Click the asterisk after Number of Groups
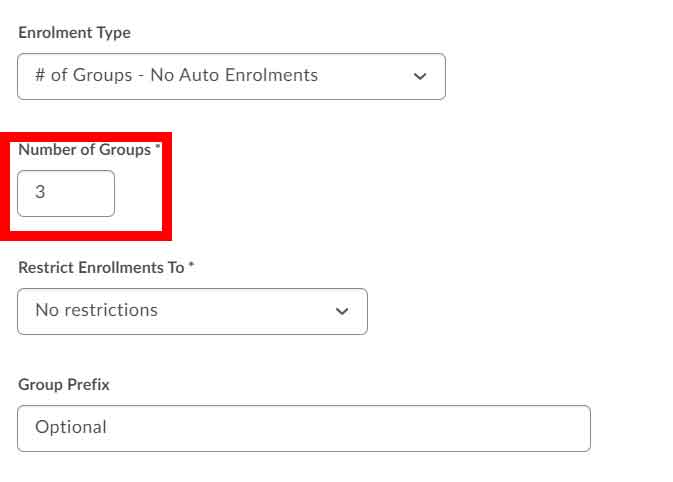This screenshot has width=673, height=482. point(158,148)
